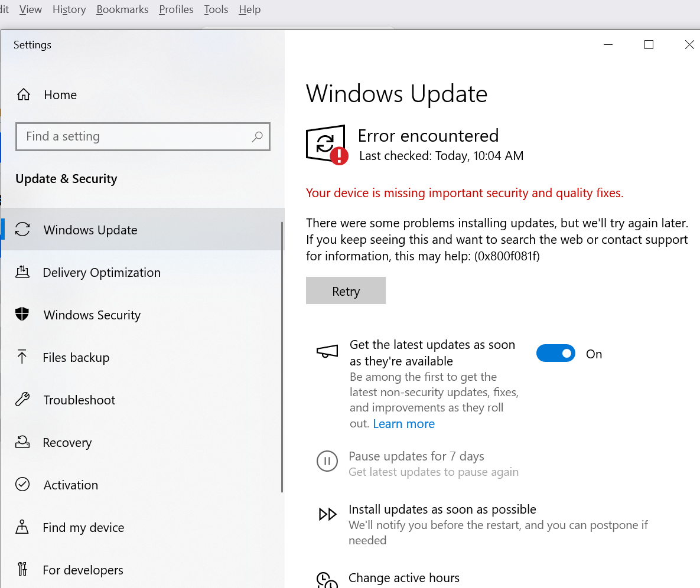Focus the Find a setting field
The width and height of the screenshot is (700, 588).
coord(143,136)
